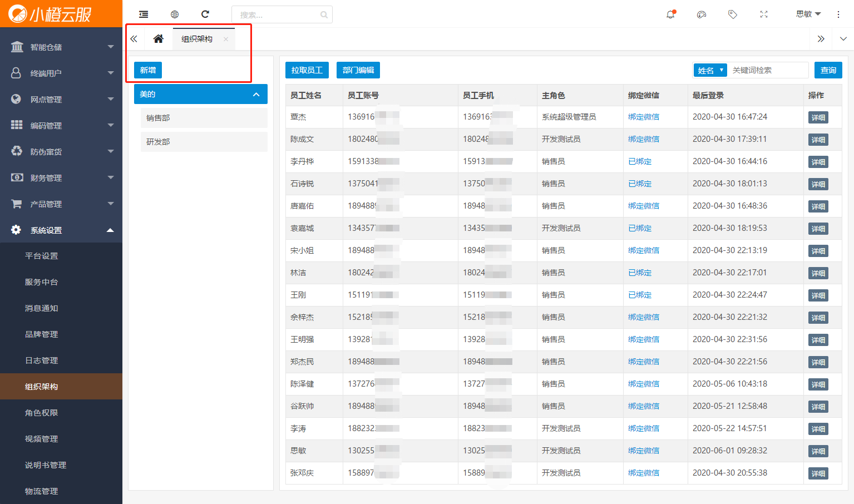Click the 网点管理 globe icon
This screenshot has height=504, width=854.
pos(17,99)
